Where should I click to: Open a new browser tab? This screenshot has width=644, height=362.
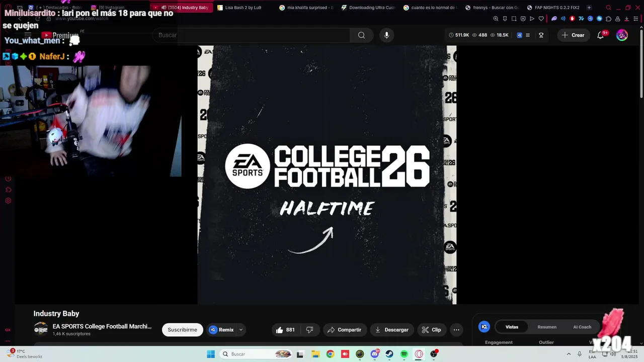(589, 8)
